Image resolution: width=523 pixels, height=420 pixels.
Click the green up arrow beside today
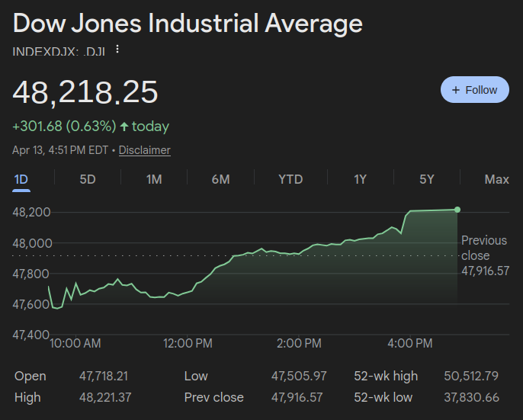click(x=124, y=127)
